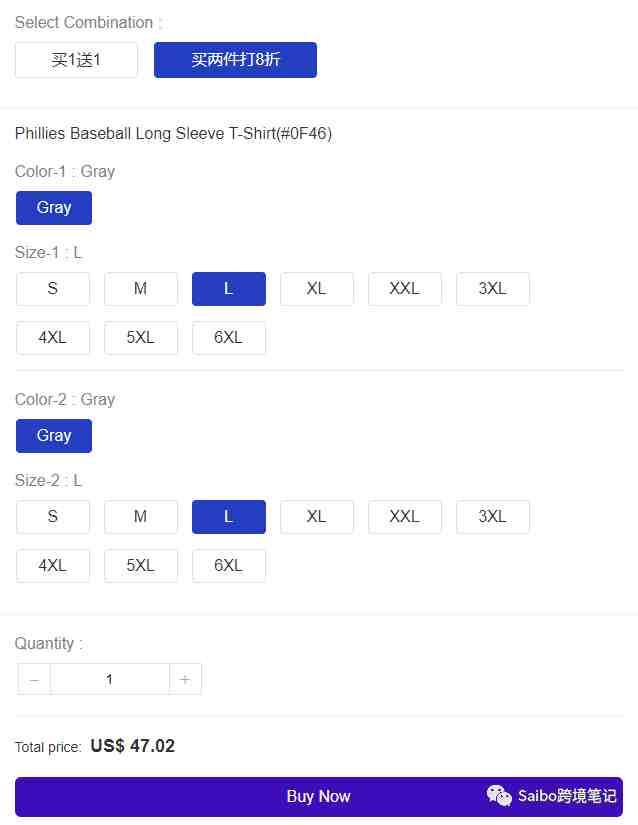The width and height of the screenshot is (638, 825).
Task: Decrease quantity with the minus icon
Action: pyautogui.click(x=34, y=679)
